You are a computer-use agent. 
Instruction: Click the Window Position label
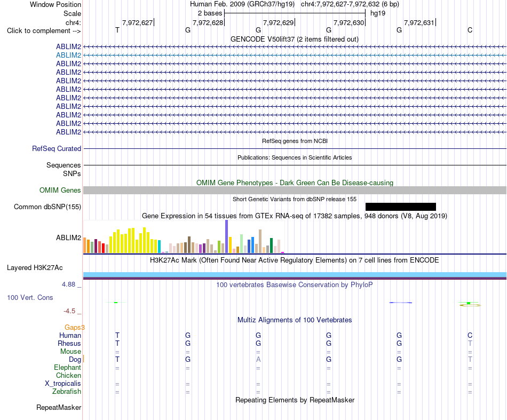point(56,4)
